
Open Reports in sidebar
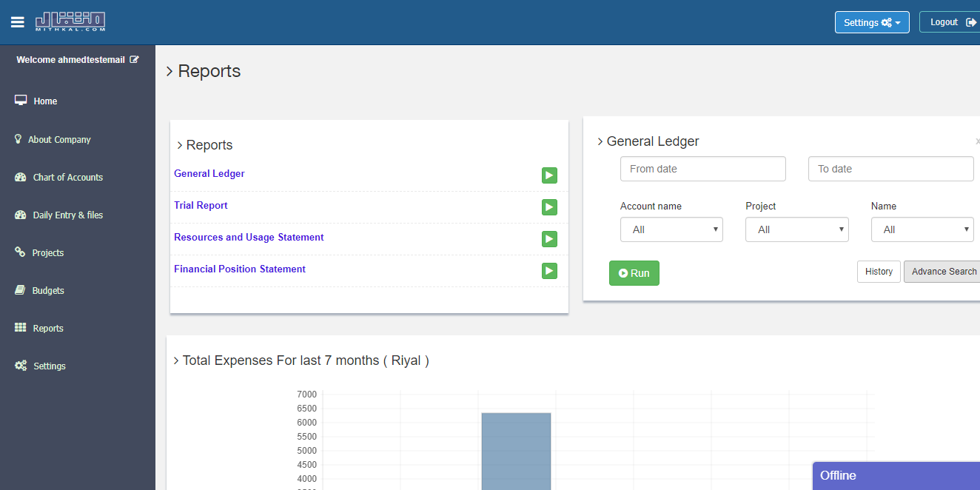[48, 328]
